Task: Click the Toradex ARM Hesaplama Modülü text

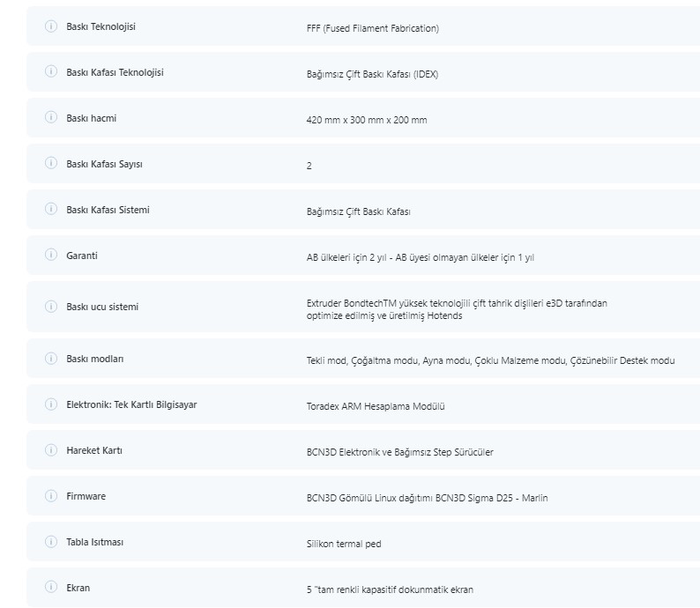Action: click(376, 406)
